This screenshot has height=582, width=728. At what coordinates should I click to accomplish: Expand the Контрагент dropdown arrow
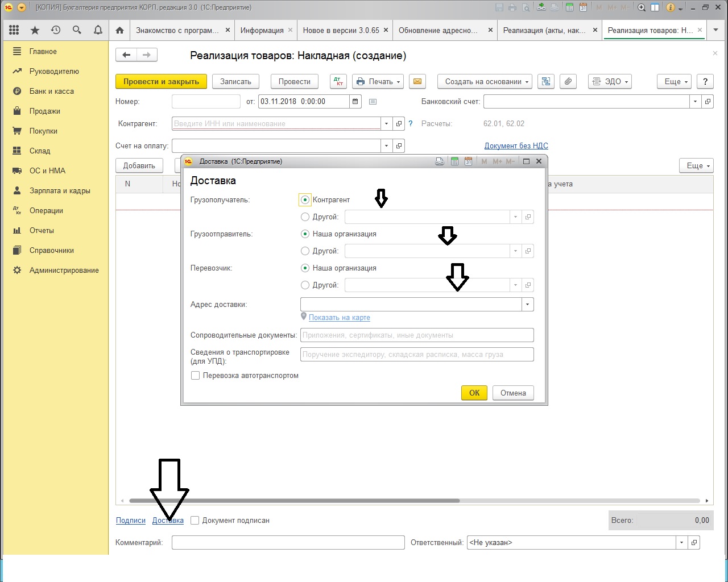(x=387, y=123)
